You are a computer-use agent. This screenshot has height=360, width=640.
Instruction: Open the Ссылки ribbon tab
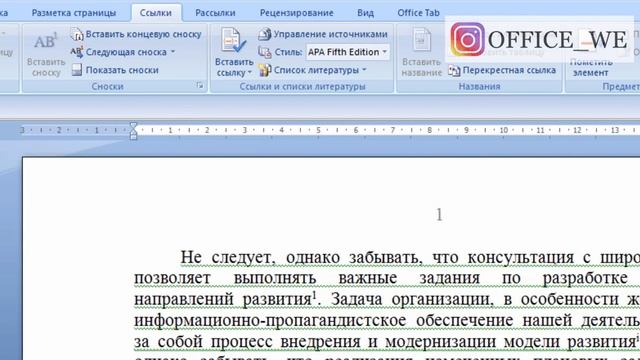[156, 13]
